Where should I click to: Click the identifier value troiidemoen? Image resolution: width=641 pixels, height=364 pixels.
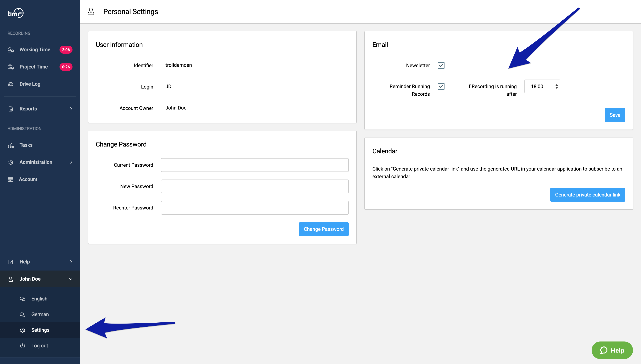[x=179, y=65]
